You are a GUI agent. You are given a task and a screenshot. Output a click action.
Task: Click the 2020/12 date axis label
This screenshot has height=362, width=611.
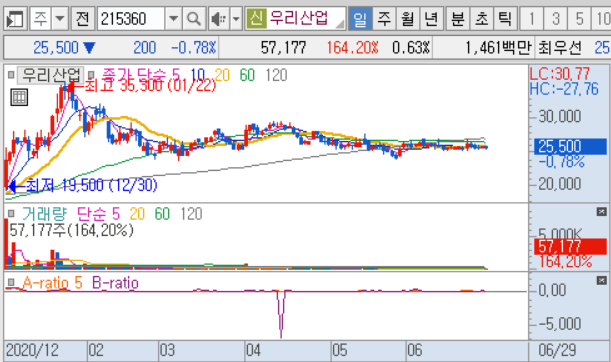(x=32, y=350)
